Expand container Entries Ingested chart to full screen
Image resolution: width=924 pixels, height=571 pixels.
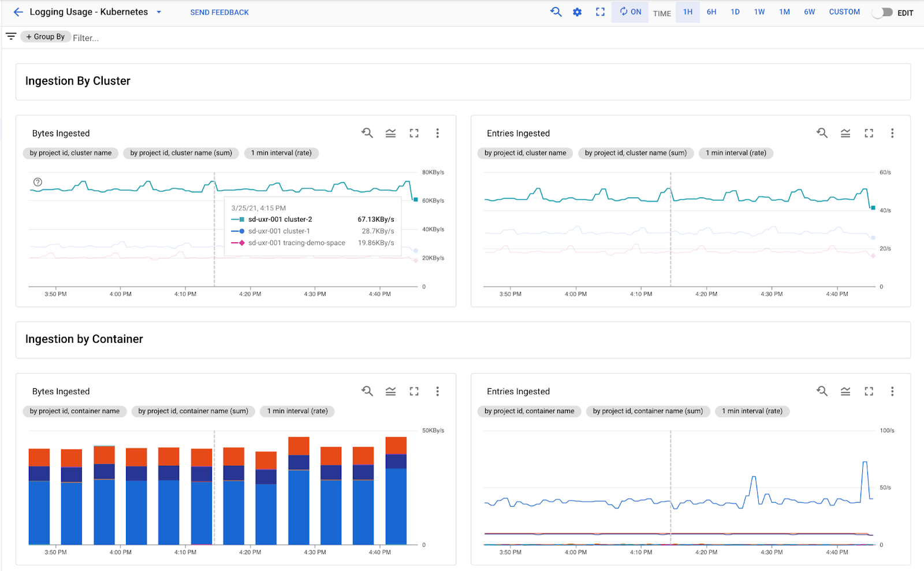pos(869,391)
